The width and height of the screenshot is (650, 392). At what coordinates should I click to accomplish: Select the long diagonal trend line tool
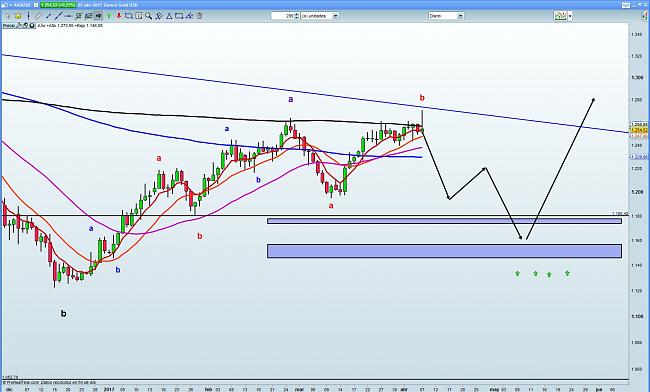(58, 16)
